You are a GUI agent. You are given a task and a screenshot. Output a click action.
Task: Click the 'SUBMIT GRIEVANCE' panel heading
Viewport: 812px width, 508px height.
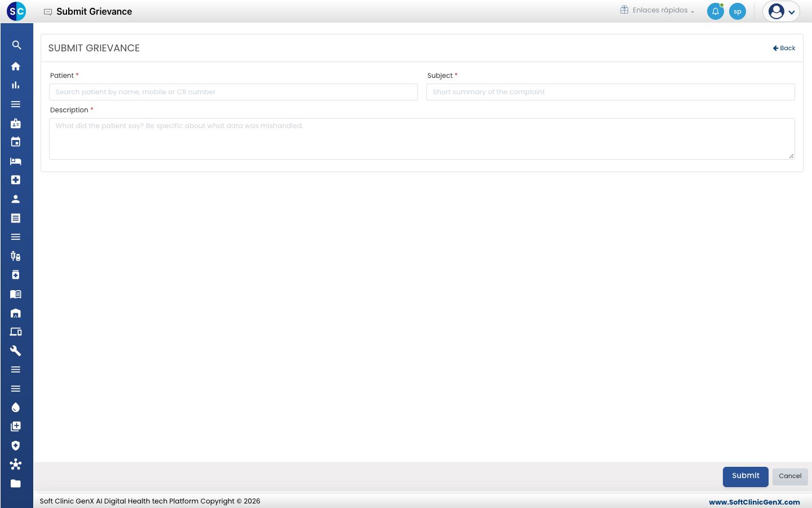(94, 48)
